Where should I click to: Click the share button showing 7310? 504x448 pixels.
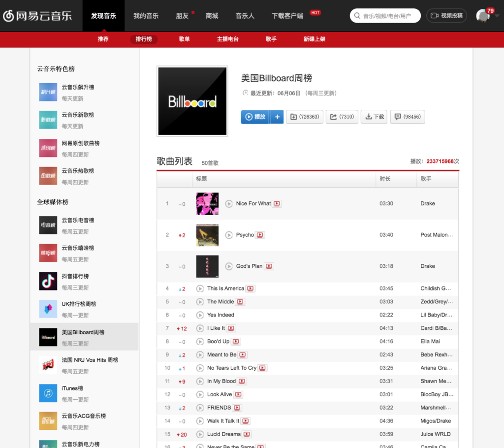point(342,117)
